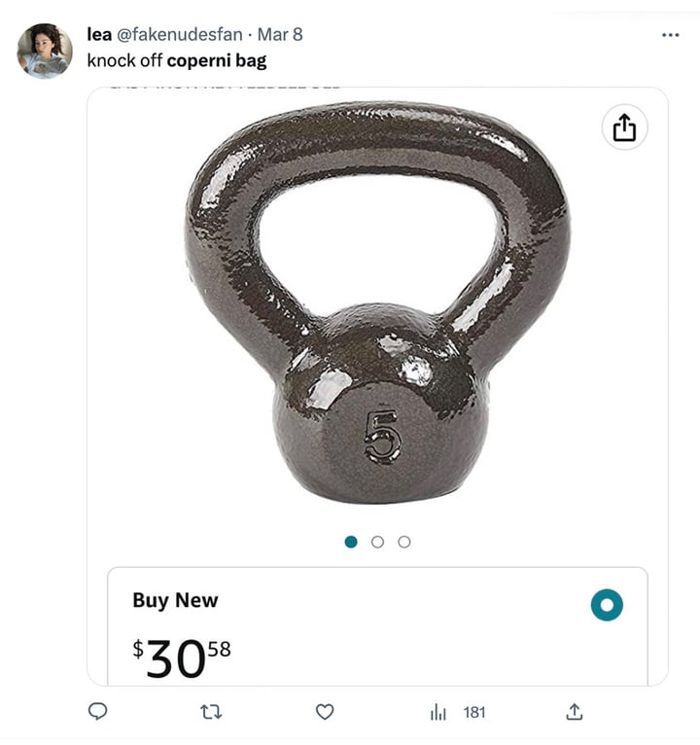Share the tweet using bottom share icon

point(575,712)
